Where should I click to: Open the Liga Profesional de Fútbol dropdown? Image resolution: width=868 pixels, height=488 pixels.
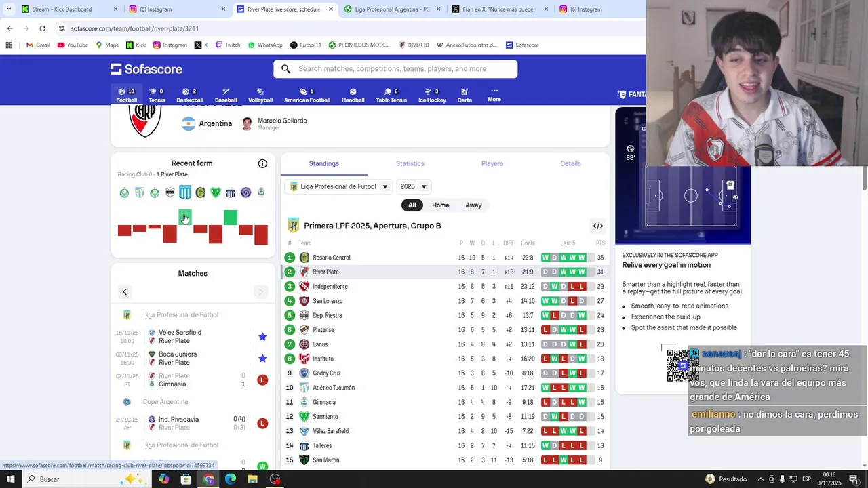point(338,187)
